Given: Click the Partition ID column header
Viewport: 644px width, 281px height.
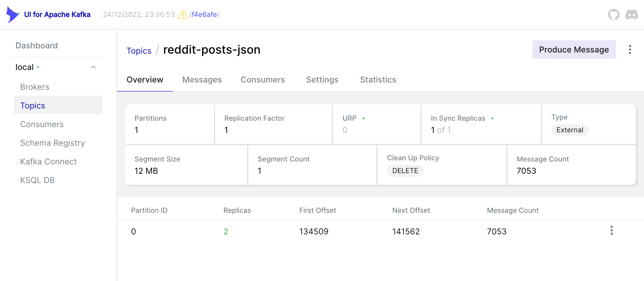Looking at the screenshot, I should coord(149,210).
